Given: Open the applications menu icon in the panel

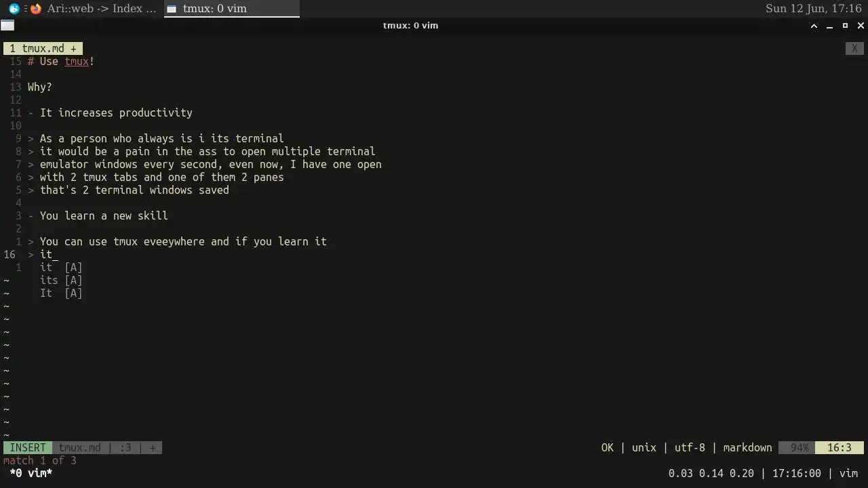Looking at the screenshot, I should tap(14, 9).
